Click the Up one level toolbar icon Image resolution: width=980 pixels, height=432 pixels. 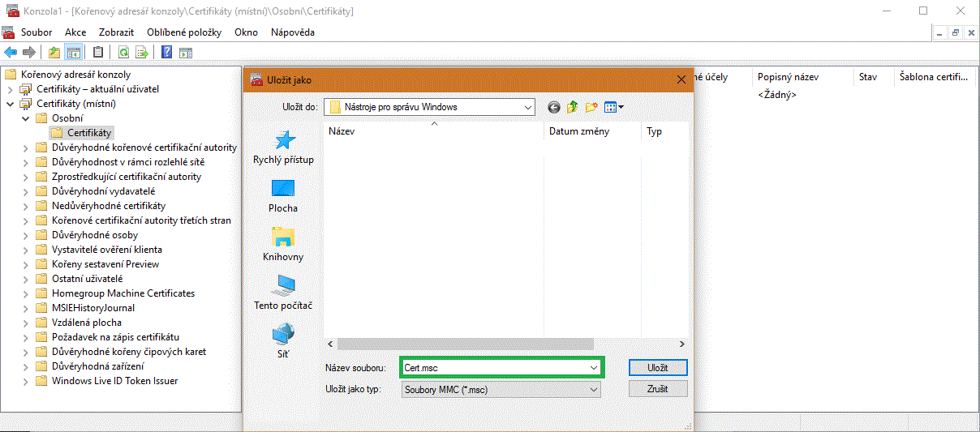point(54,53)
